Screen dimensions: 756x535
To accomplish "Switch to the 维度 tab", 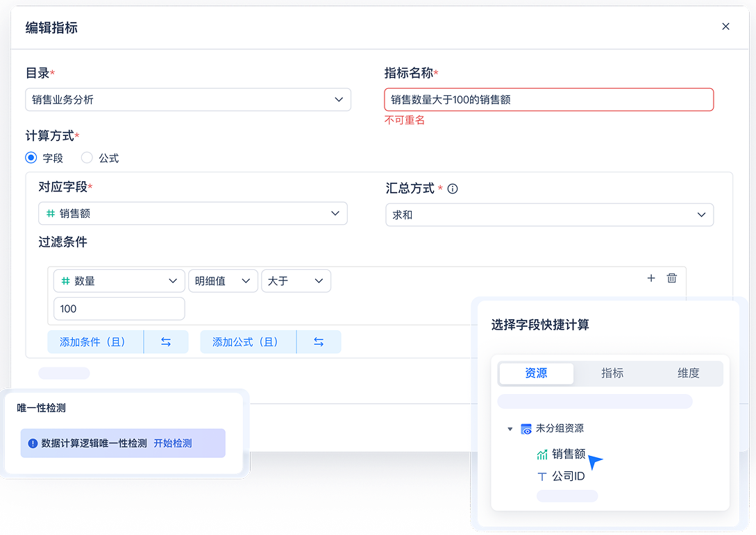I will [x=688, y=373].
